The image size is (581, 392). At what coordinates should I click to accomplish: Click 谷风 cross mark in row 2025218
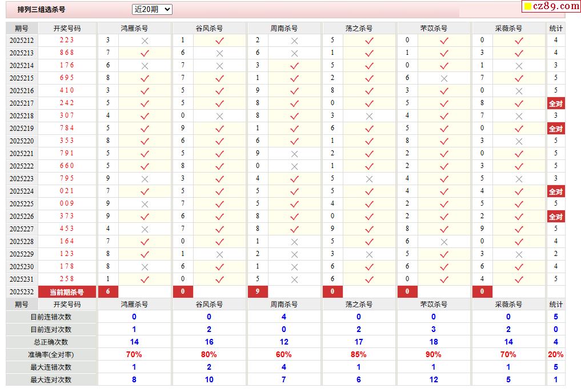pos(220,117)
